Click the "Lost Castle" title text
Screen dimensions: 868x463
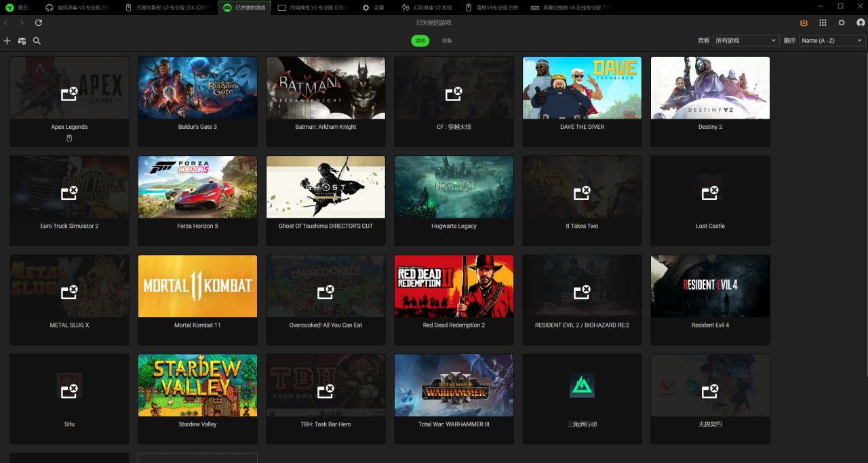coord(710,226)
